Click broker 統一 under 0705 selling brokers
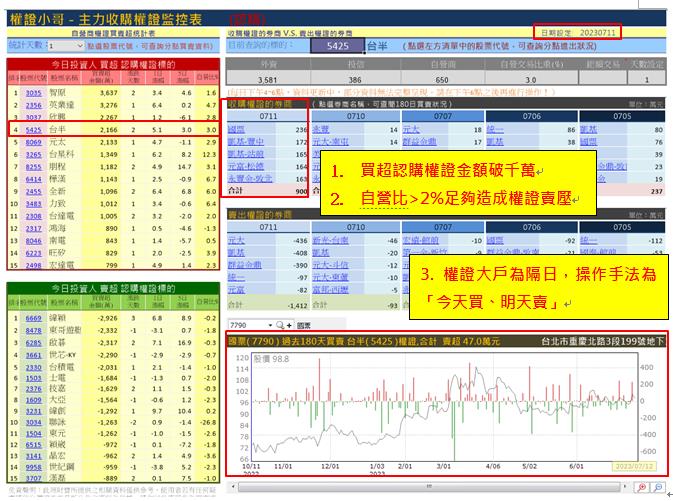673x501 pixels. pos(588,240)
